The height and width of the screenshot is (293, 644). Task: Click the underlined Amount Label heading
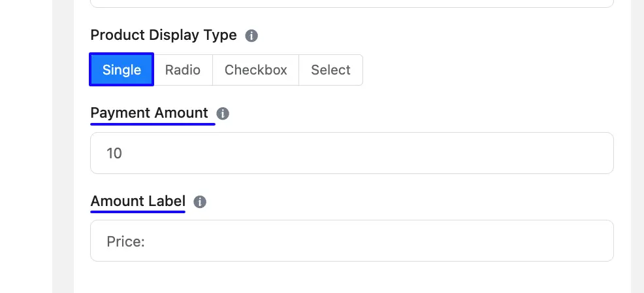click(x=138, y=201)
